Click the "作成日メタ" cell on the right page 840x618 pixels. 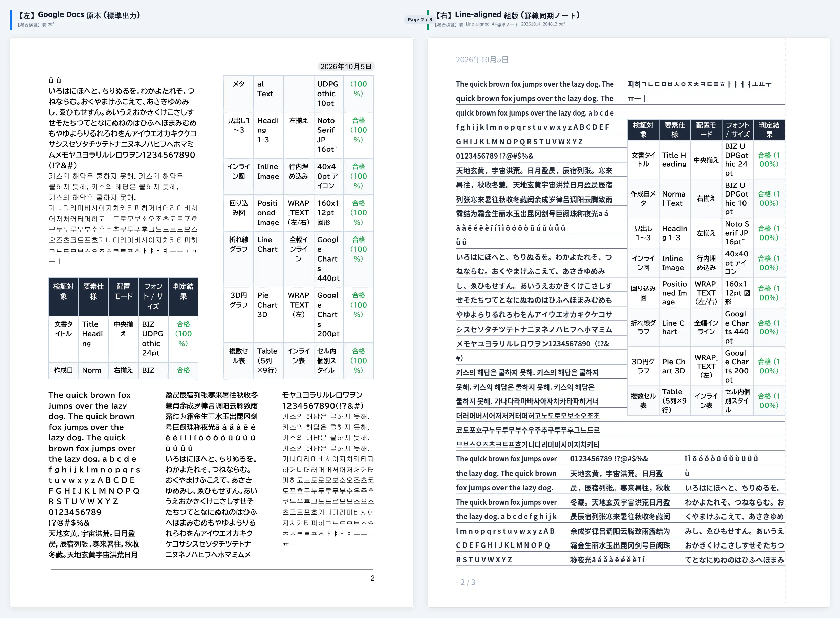pos(643,199)
